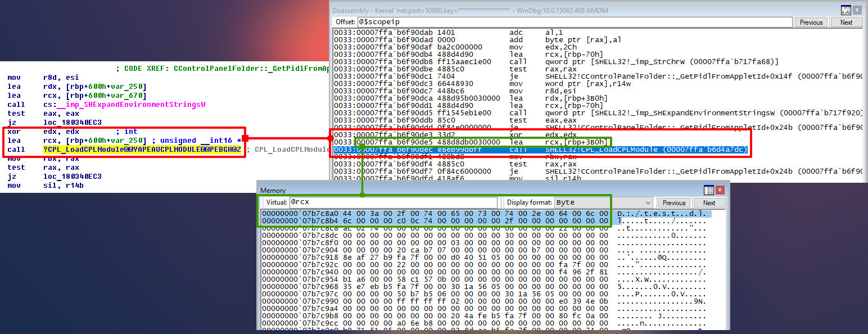Image resolution: width=868 pixels, height=334 pixels.
Task: Open the Display format dropdown
Action: [x=648, y=202]
